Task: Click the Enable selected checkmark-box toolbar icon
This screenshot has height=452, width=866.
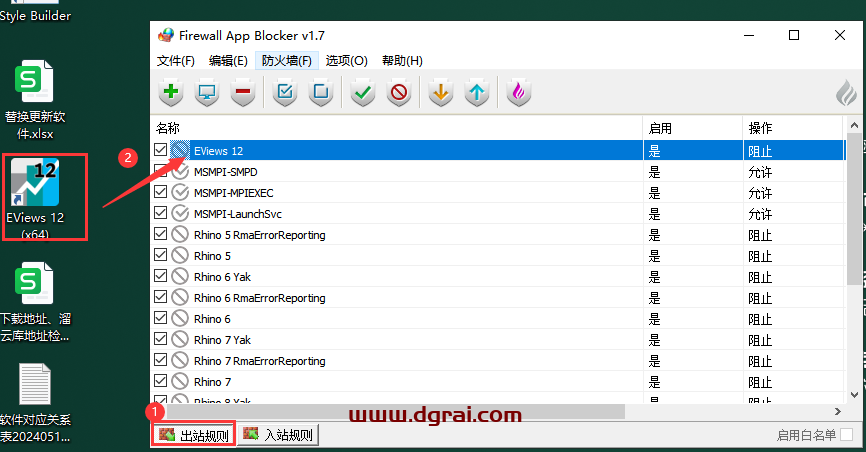Action: [285, 92]
